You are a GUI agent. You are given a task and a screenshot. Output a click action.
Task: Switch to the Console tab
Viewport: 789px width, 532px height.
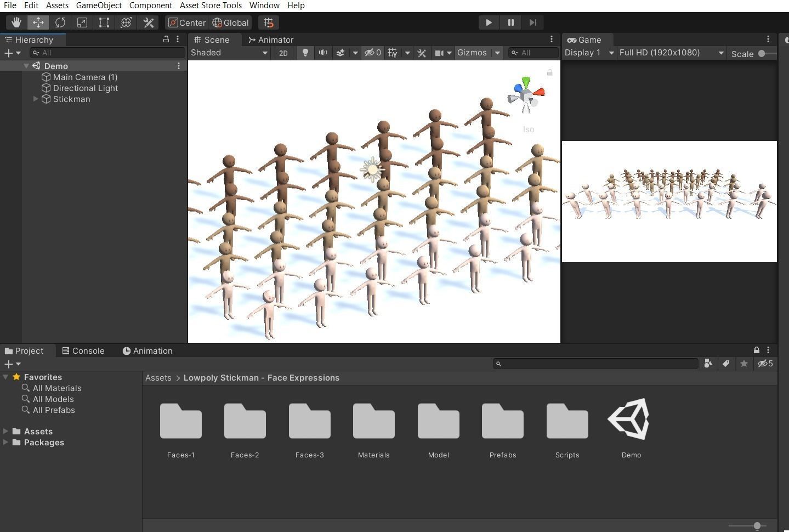(83, 350)
